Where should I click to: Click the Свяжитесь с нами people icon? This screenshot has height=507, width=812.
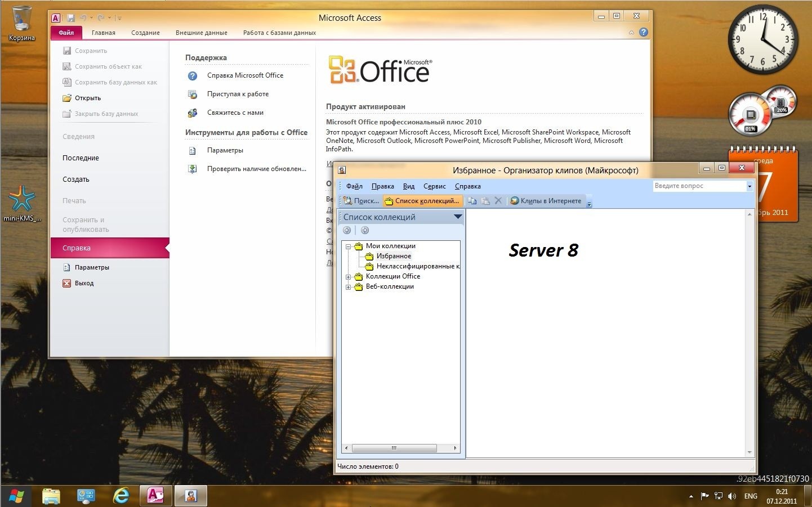coord(193,113)
